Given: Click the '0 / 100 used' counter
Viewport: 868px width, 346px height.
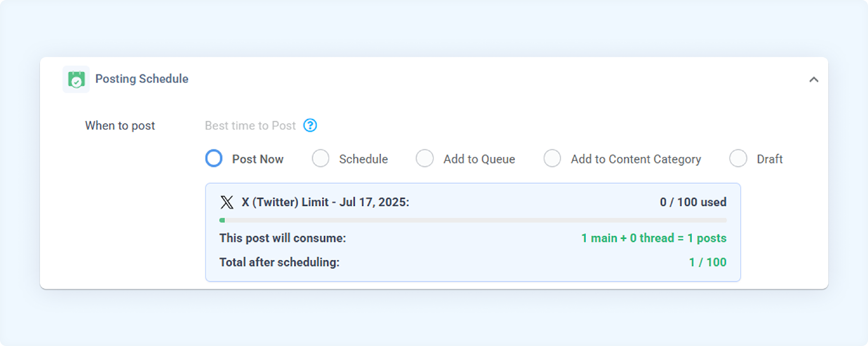Looking at the screenshot, I should click(x=693, y=202).
